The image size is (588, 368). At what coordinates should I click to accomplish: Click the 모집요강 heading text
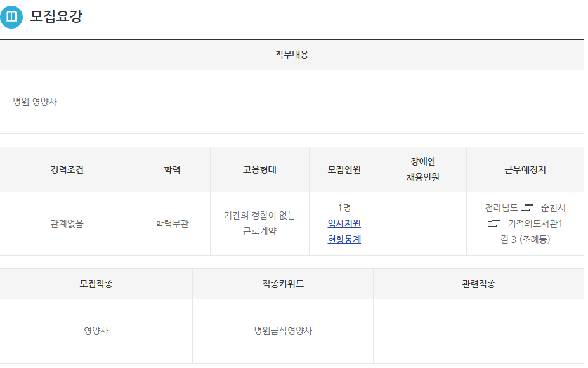(x=56, y=16)
